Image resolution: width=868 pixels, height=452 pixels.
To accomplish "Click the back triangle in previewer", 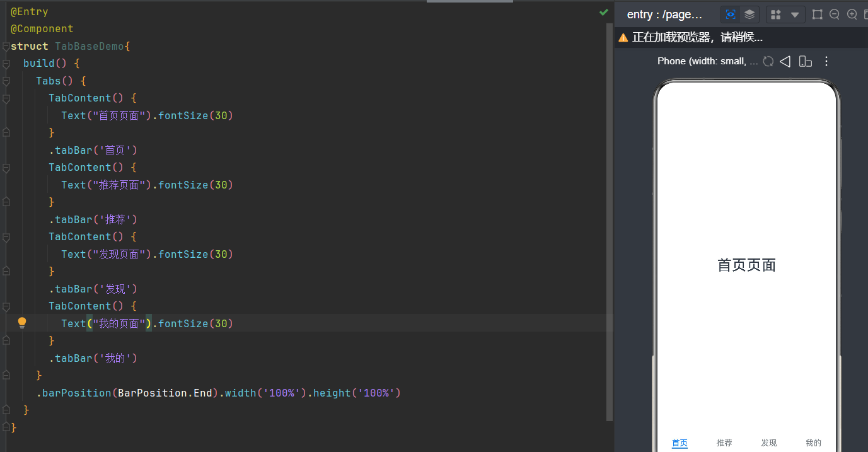I will pyautogui.click(x=785, y=61).
